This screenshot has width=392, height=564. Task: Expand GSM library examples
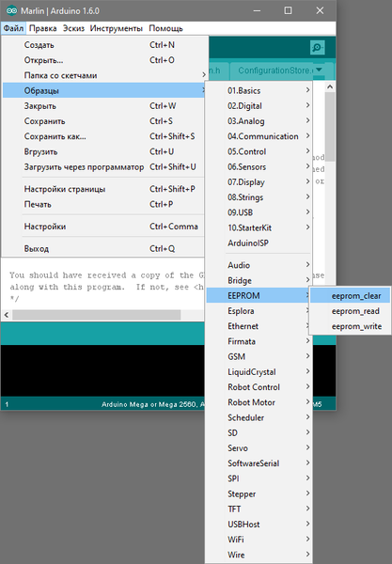point(259,356)
